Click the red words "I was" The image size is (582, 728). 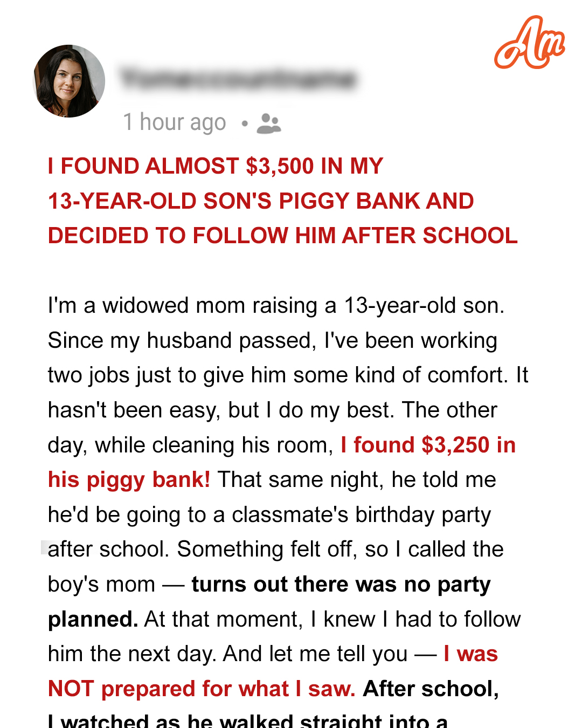tap(470, 654)
